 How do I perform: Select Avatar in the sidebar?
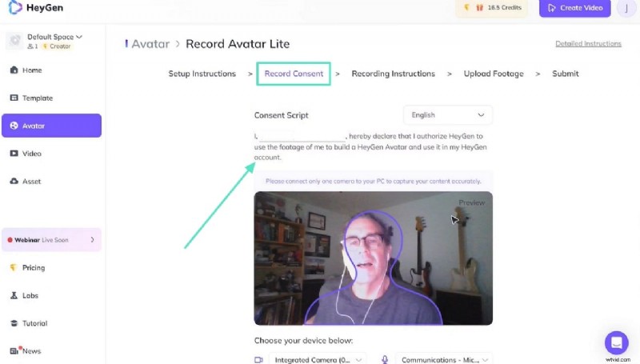pos(51,126)
